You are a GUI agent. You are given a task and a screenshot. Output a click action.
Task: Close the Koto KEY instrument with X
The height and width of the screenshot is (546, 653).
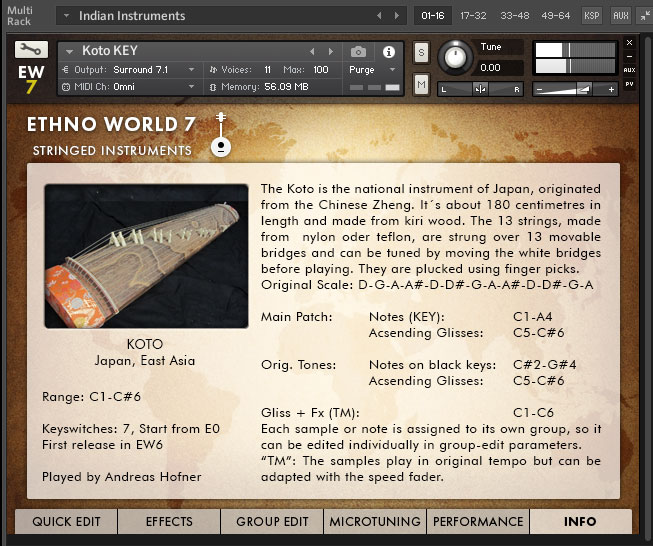[x=629, y=42]
